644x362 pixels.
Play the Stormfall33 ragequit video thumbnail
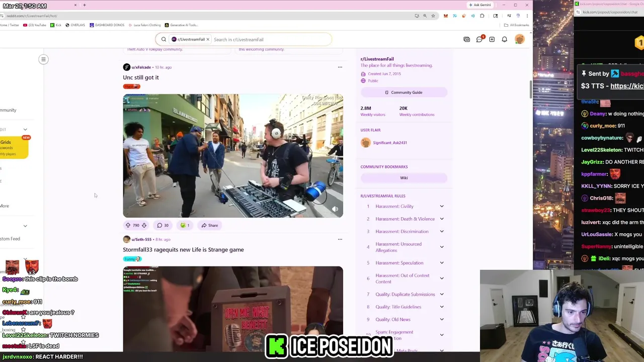pyautogui.click(x=233, y=309)
